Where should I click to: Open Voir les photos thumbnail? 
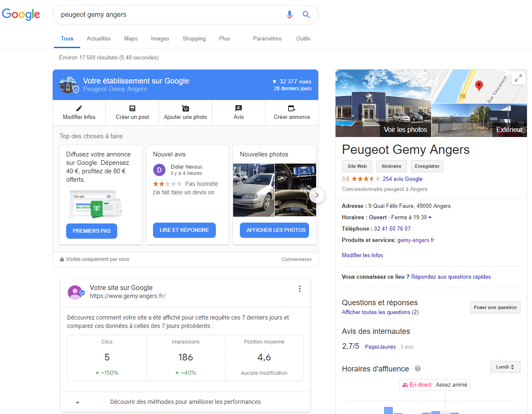pyautogui.click(x=383, y=103)
